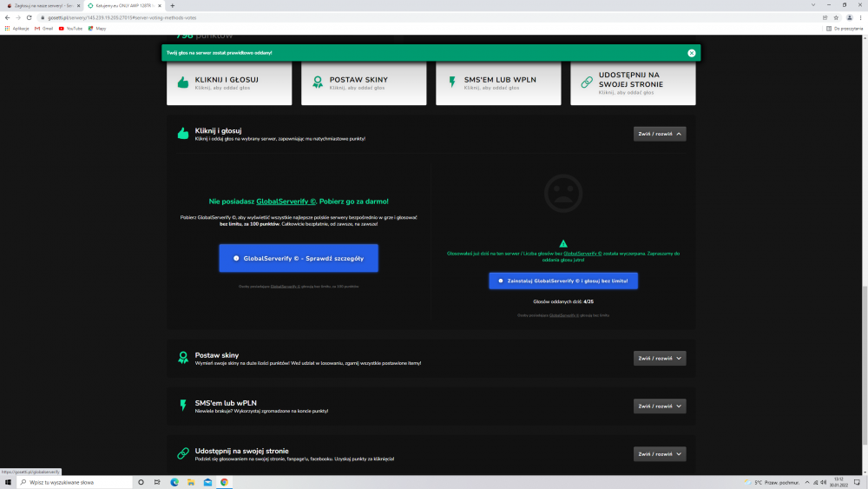The width and height of the screenshot is (868, 489).
Task: Open the 'Kliknij i głosuj' voting card
Action: coord(229,83)
